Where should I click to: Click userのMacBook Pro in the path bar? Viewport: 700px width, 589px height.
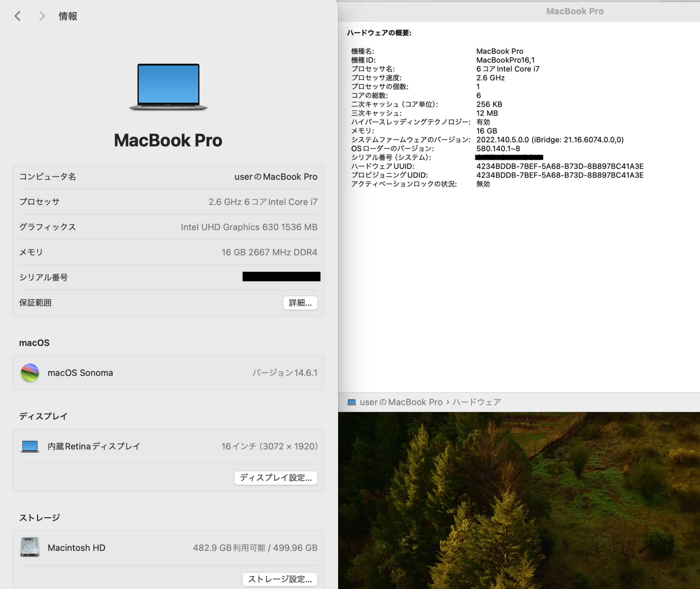[x=401, y=402]
